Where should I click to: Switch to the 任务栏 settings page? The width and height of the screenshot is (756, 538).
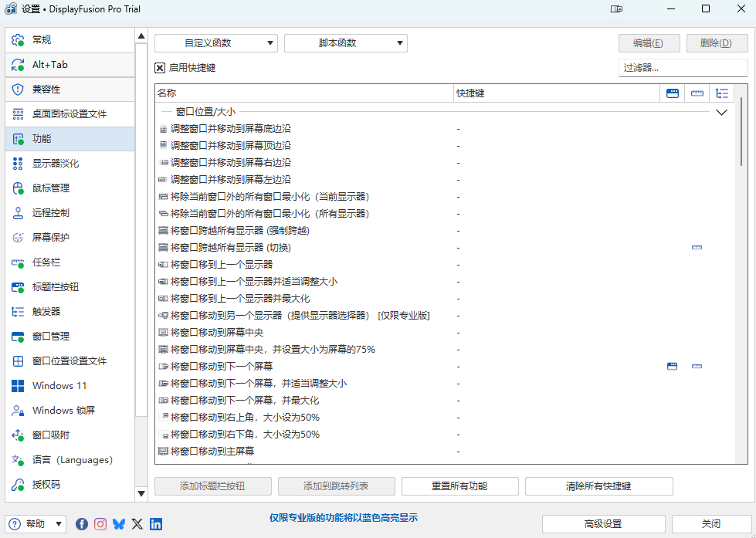pyautogui.click(x=46, y=262)
